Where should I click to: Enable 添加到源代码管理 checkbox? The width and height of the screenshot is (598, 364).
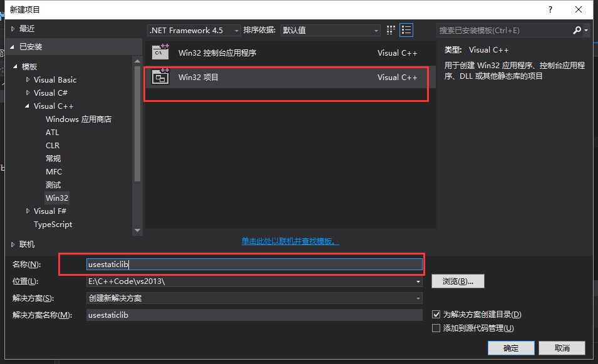point(436,328)
